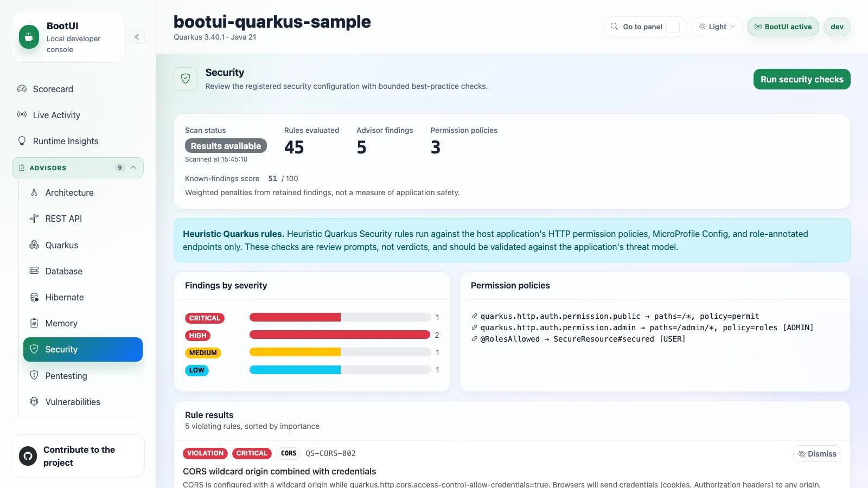The image size is (868, 488).
Task: Click the Go to panel search field
Action: 645,27
